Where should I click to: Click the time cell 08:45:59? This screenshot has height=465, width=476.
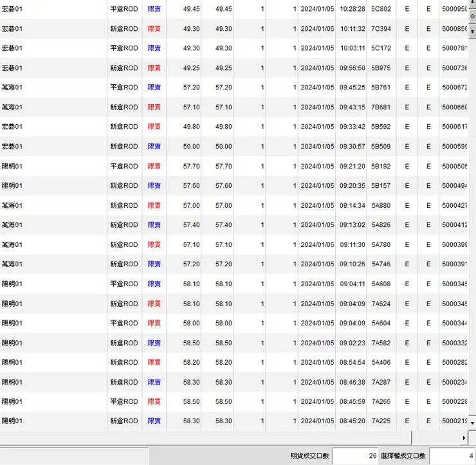click(x=352, y=401)
